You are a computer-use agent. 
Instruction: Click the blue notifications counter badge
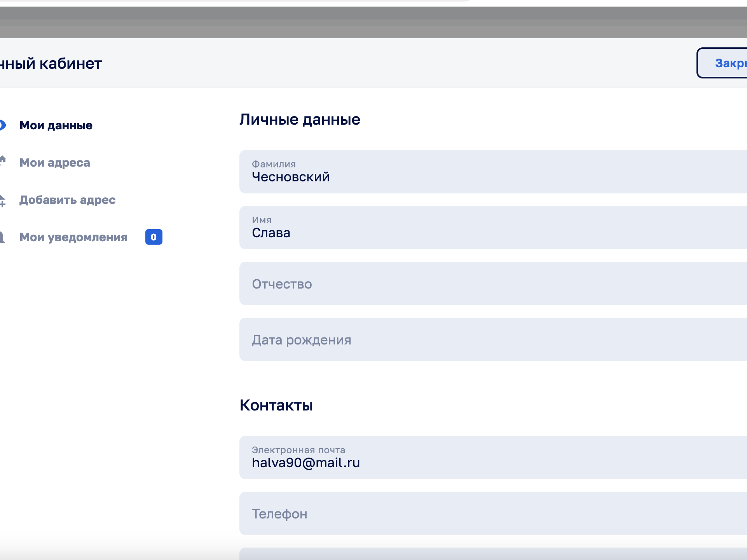(x=154, y=237)
